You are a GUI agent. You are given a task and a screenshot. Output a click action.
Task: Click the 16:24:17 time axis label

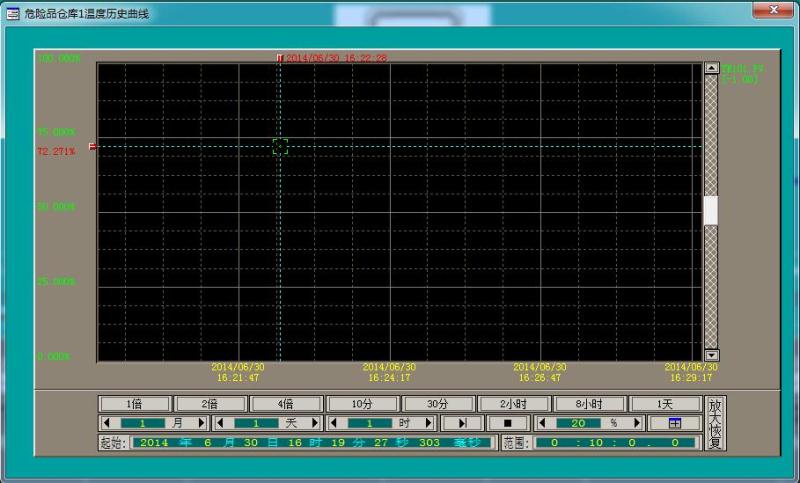point(389,378)
